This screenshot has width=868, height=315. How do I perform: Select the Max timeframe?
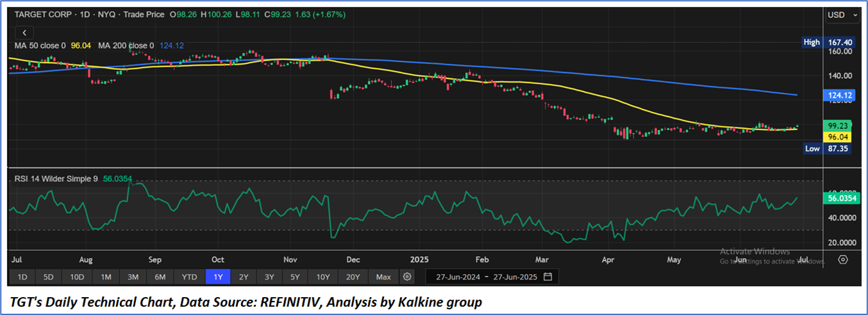point(383,277)
